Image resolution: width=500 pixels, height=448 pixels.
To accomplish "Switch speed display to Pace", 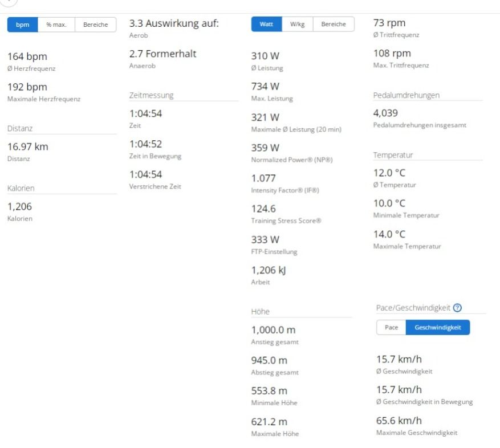I will coord(391,328).
